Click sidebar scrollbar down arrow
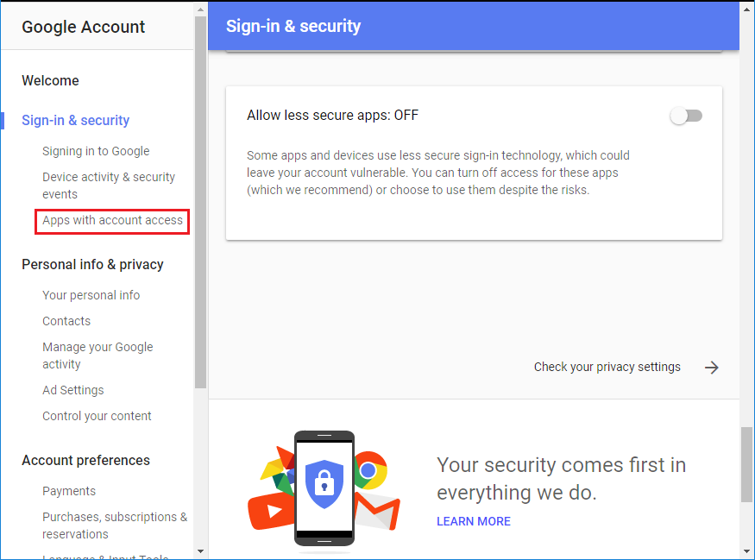This screenshot has width=755, height=560. (x=201, y=551)
